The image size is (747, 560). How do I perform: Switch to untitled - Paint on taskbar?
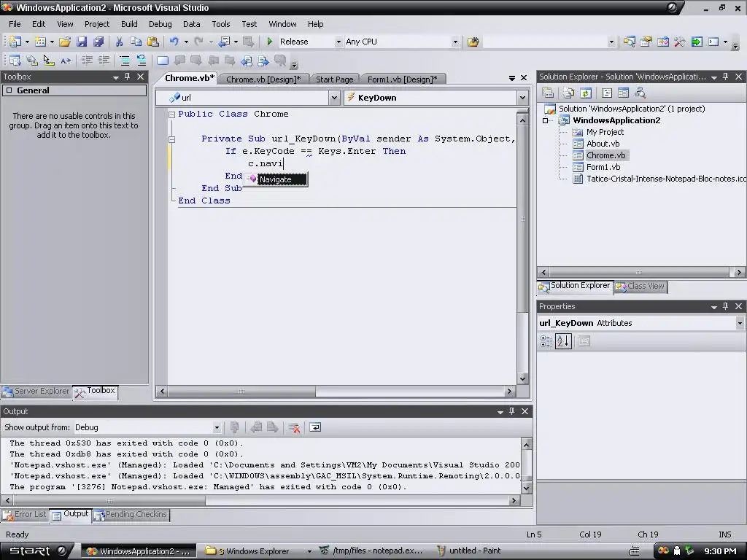pos(469,551)
